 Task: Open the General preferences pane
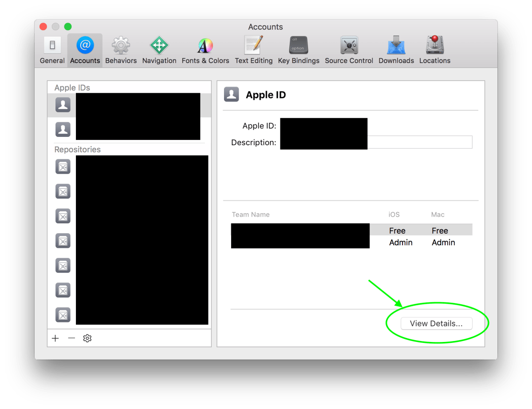pos(52,50)
